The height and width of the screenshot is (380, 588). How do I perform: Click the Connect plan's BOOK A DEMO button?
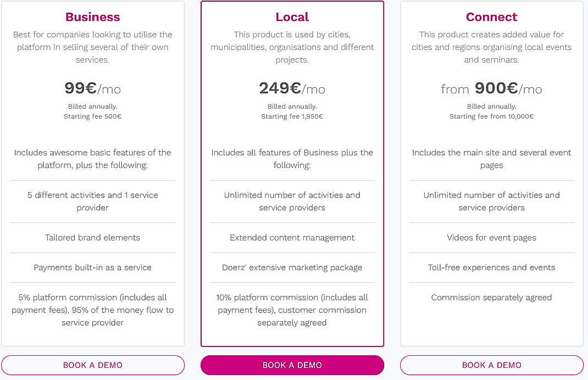pos(491,365)
